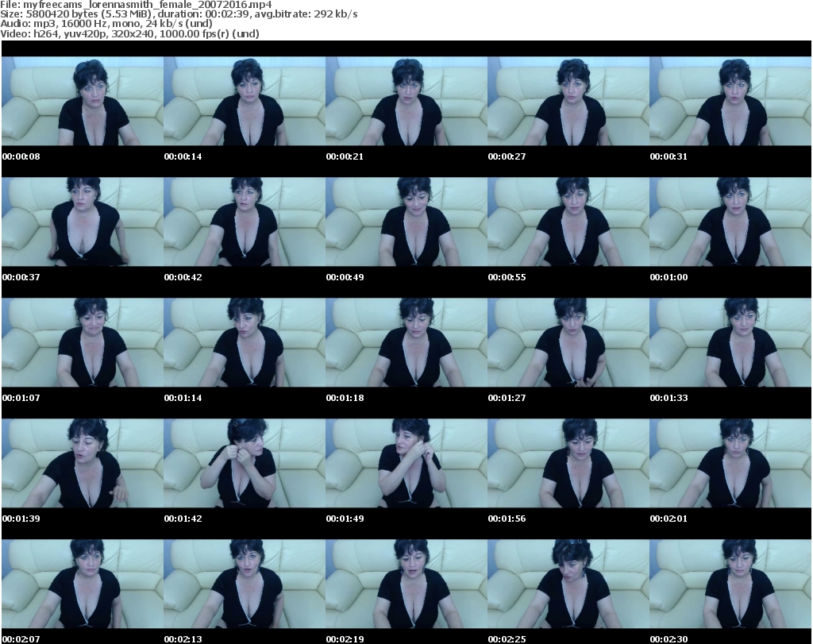Click the 00:00:37 timestamp label

click(21, 277)
